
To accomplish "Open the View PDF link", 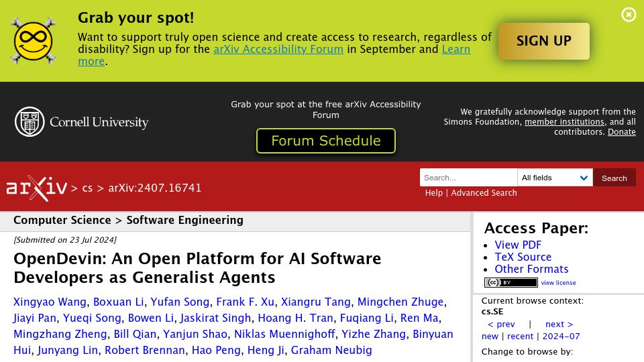I will pos(517,245).
